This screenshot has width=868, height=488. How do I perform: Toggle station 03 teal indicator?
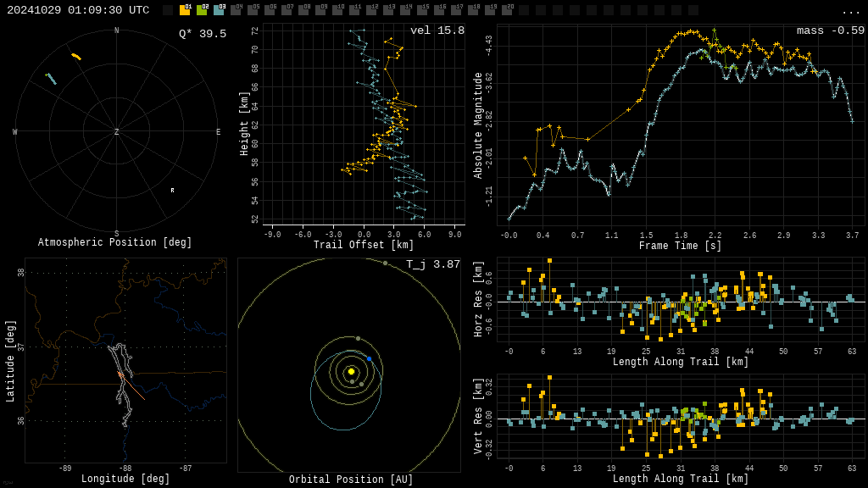click(219, 10)
